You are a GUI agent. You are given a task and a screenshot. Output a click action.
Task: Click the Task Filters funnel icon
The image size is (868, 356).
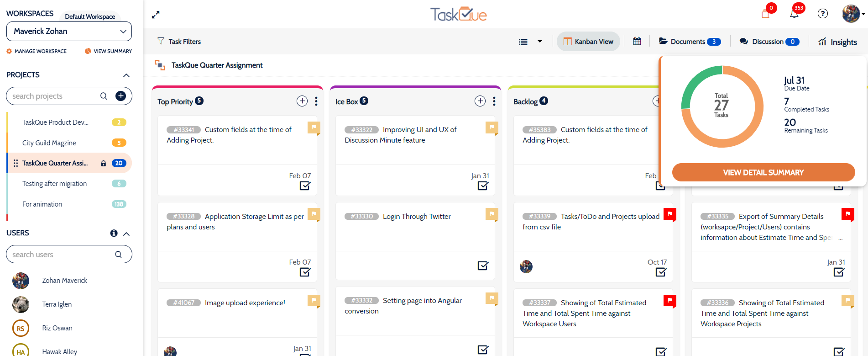click(x=161, y=41)
